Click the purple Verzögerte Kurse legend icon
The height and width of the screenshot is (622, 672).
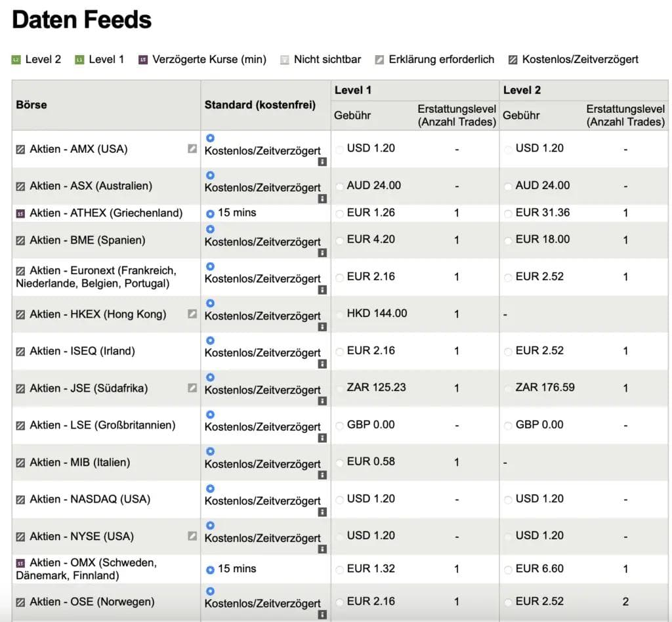click(x=144, y=60)
